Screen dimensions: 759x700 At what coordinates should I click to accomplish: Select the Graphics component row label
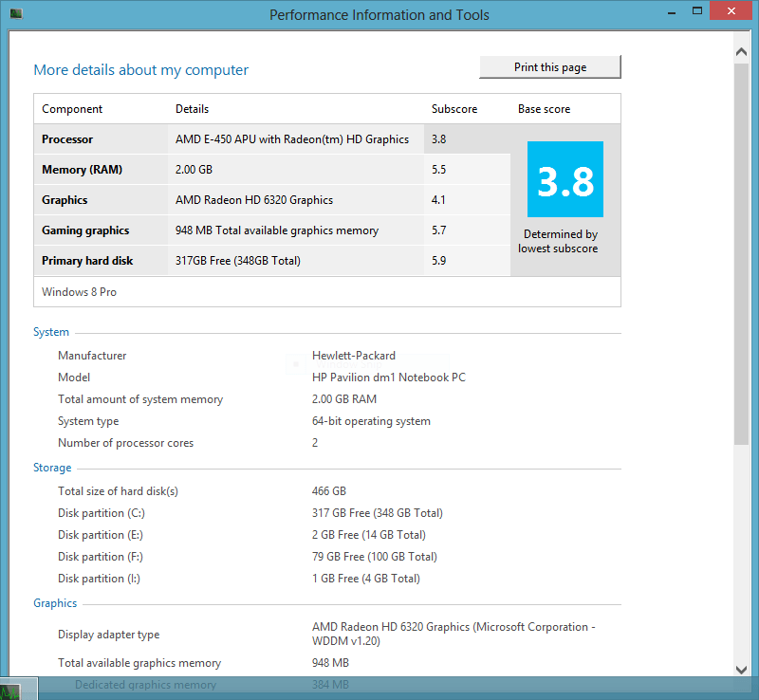65,200
